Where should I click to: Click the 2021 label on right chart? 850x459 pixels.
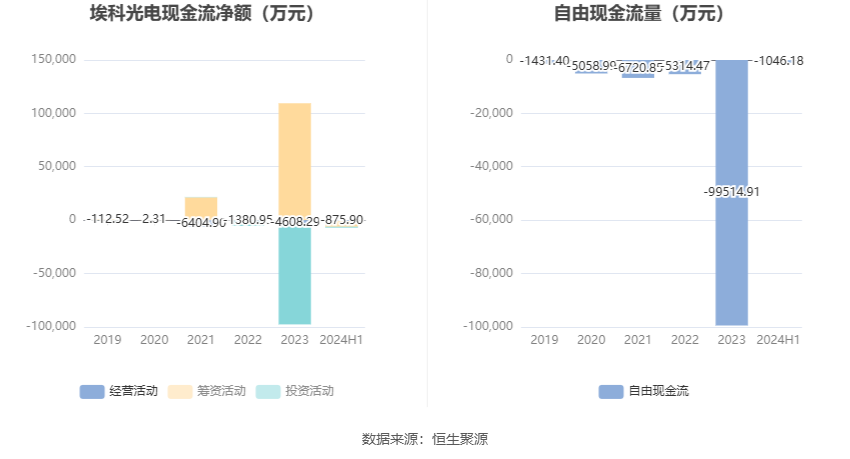(x=638, y=340)
